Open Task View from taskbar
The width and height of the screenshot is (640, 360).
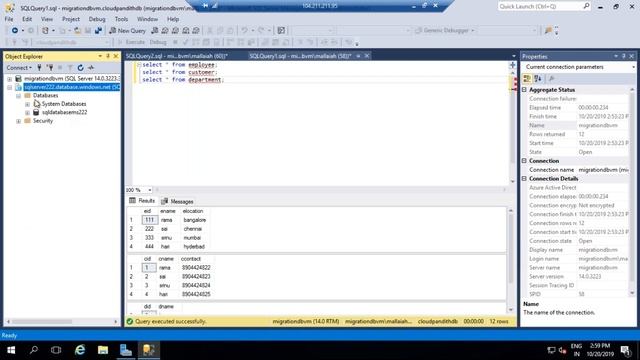click(56, 350)
